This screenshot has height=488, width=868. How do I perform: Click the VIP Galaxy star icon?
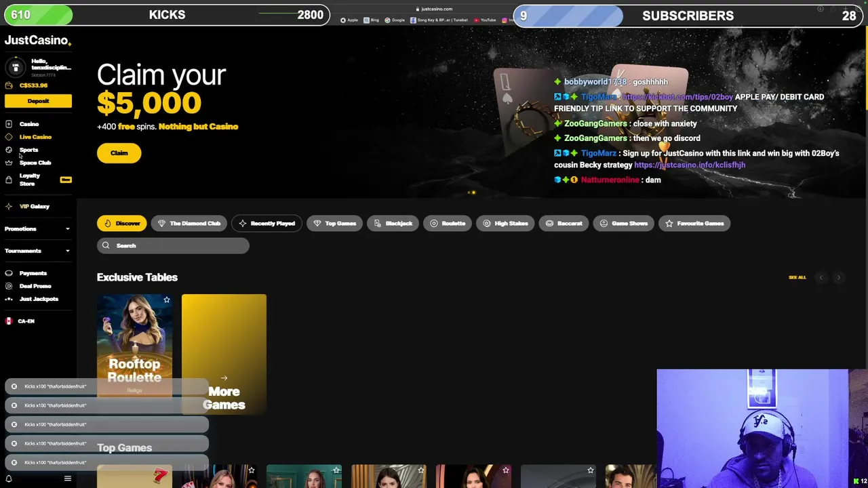tap(9, 206)
